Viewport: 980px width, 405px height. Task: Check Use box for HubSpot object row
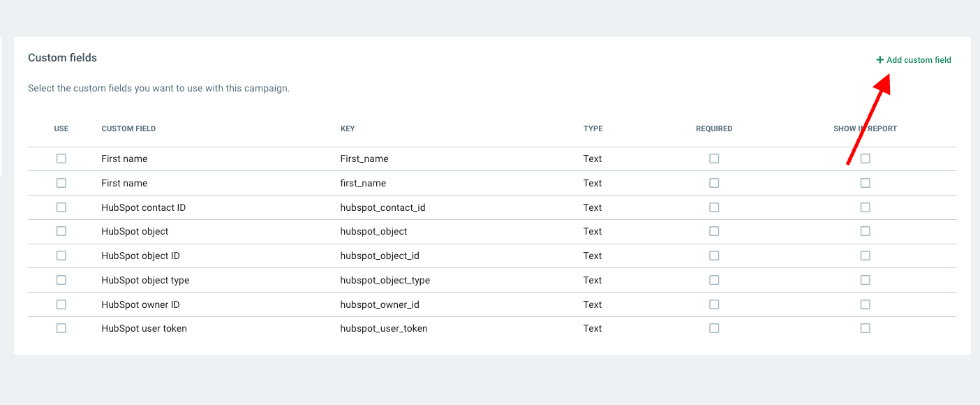point(61,231)
